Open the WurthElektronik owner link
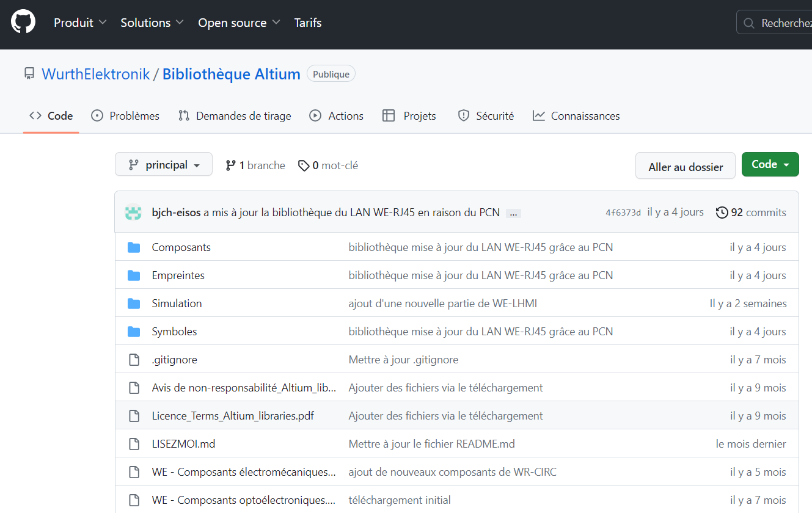The image size is (812, 513). pyautogui.click(x=96, y=75)
